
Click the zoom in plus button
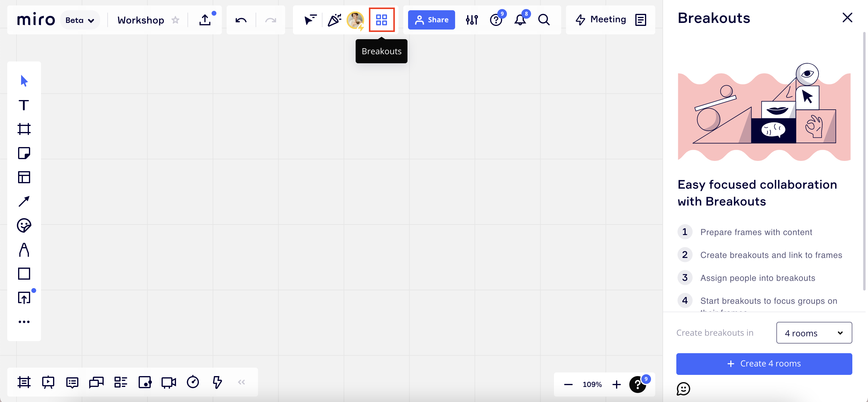(x=616, y=385)
